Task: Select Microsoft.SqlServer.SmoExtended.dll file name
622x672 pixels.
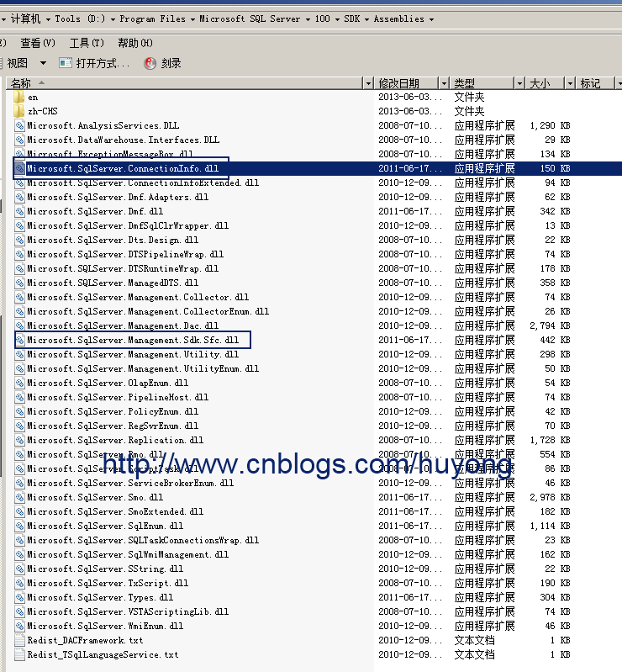Action: (x=115, y=511)
